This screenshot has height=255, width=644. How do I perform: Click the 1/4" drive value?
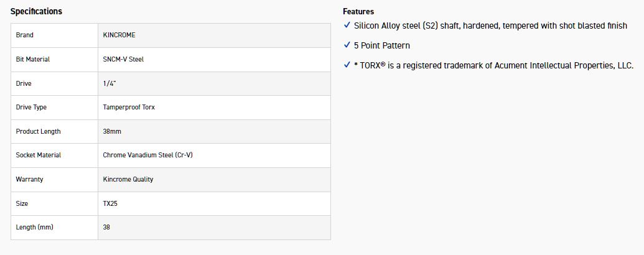tap(111, 83)
